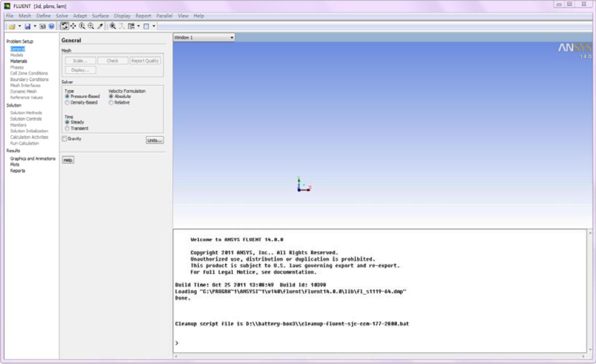
Task: Expand the arrange workspace dropdown arrow
Action: point(138,26)
